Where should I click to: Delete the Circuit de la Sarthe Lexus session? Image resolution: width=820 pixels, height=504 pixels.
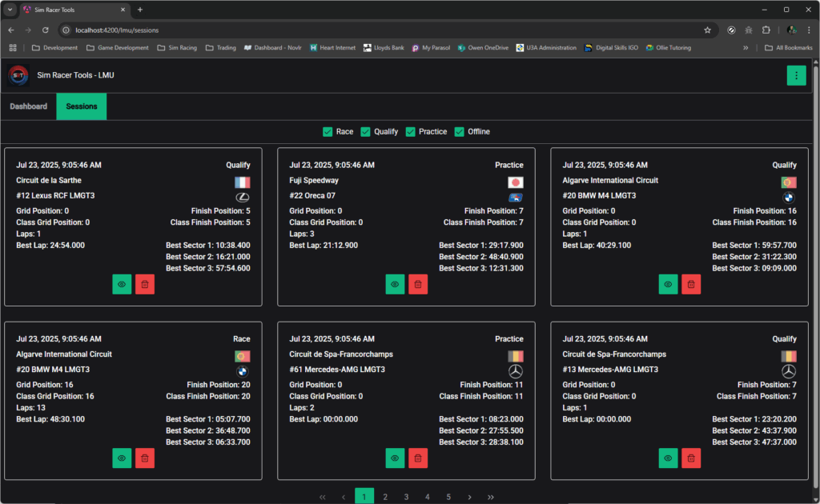(x=145, y=284)
